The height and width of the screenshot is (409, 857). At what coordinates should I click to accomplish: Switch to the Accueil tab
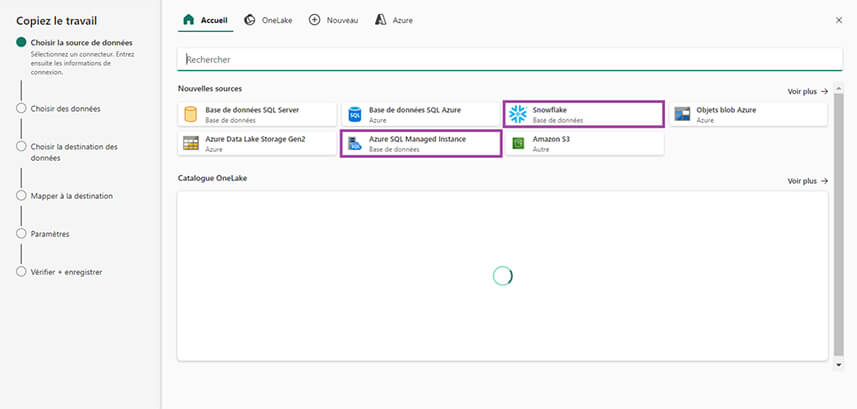point(204,20)
